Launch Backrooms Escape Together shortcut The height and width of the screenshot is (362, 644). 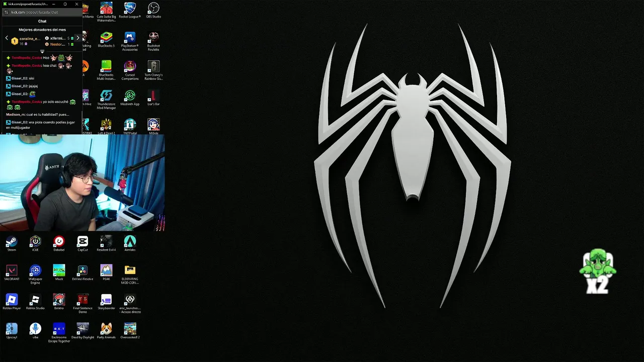point(59,333)
